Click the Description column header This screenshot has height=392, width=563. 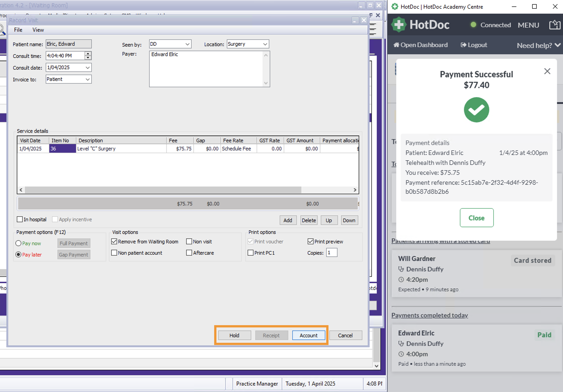[x=121, y=140]
